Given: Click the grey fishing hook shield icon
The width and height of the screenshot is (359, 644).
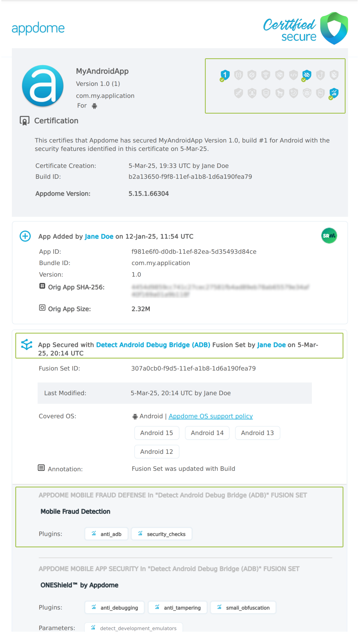Looking at the screenshot, I should (x=320, y=75).
